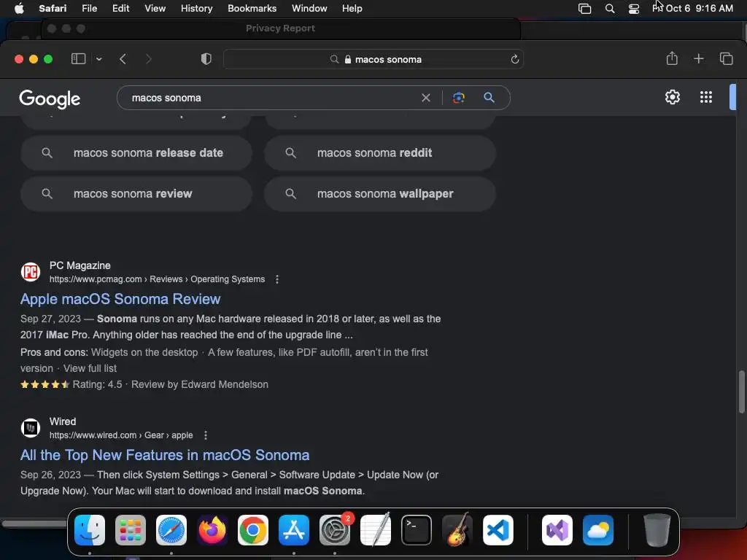Open more options for PC Magazine result
747x560 pixels.
(x=276, y=279)
